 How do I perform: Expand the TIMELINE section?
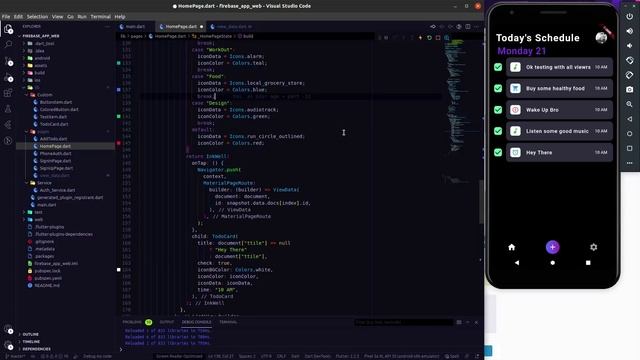point(31,342)
